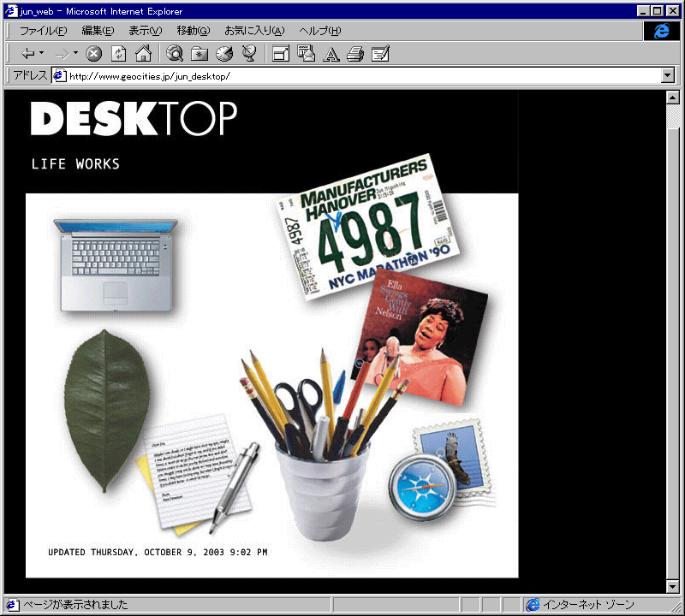The image size is (685, 616).
Task: Open the ヘルプ(H) menu
Action: pos(319,31)
